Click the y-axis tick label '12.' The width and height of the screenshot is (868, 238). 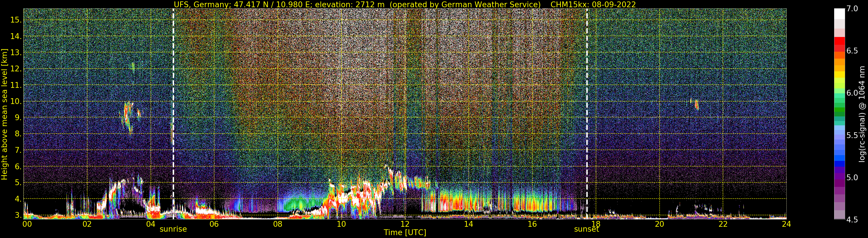(16, 69)
